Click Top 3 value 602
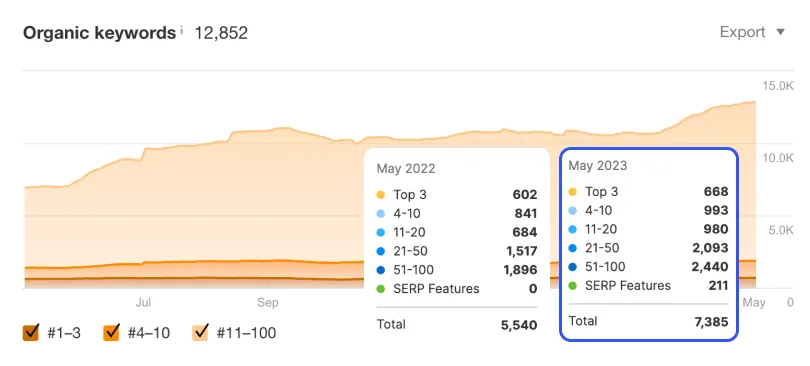 525,195
